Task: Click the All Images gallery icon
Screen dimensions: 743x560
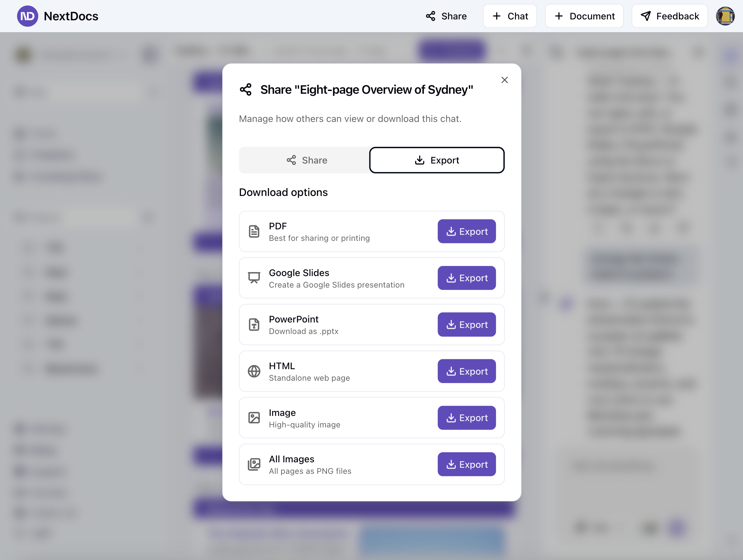Action: click(254, 464)
